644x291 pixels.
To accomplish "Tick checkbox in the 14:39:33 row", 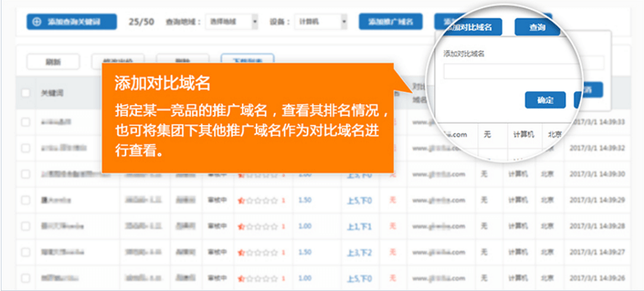I will pyautogui.click(x=26, y=122).
